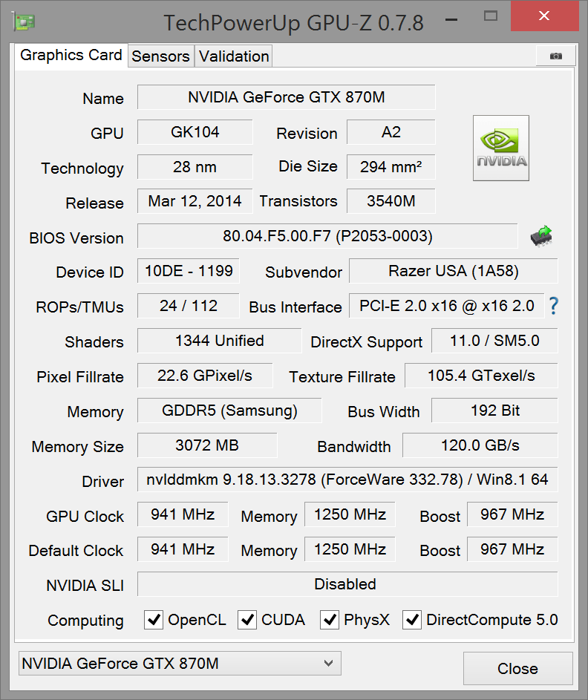
Task: Click the camera screenshot icon
Action: (x=555, y=56)
